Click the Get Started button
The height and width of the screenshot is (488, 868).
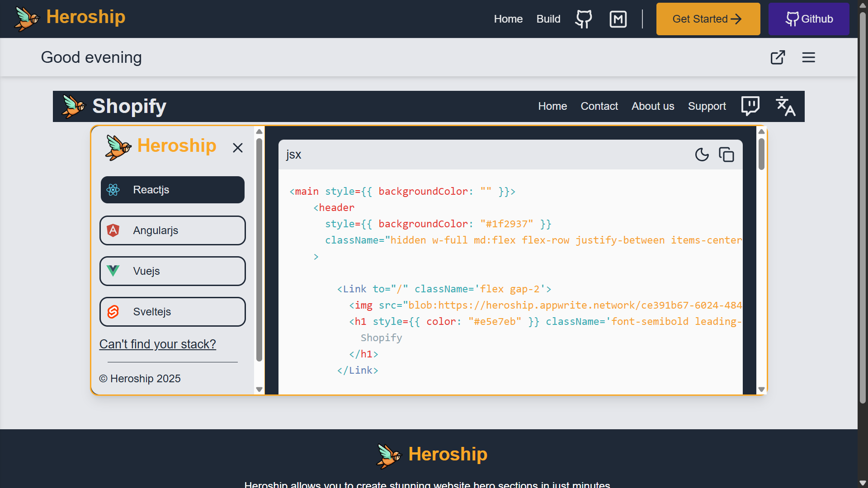(x=708, y=19)
